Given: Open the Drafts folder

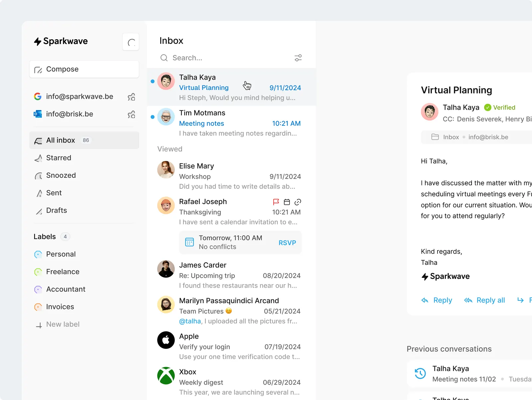Looking at the screenshot, I should click(x=84, y=210).
